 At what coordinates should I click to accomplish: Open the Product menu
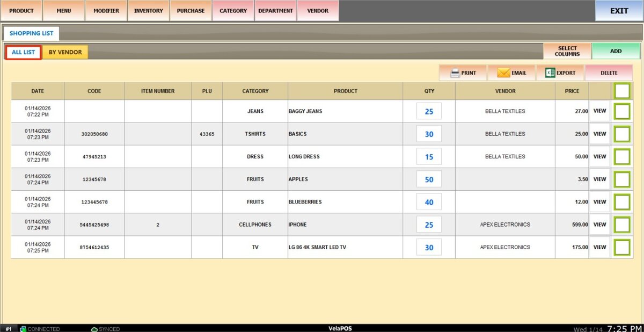pos(21,11)
